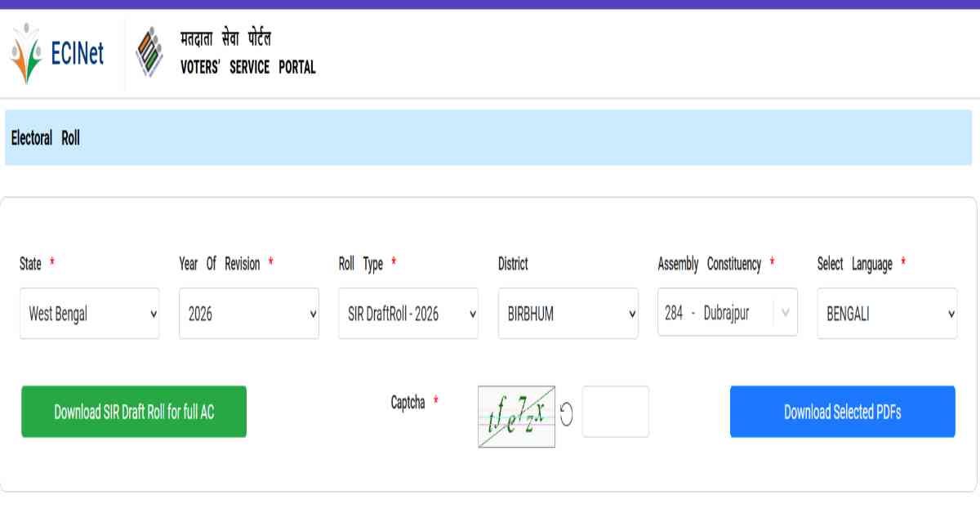Download SIR Draft Roll for full AC
This screenshot has height=513, width=980.
coord(133,412)
